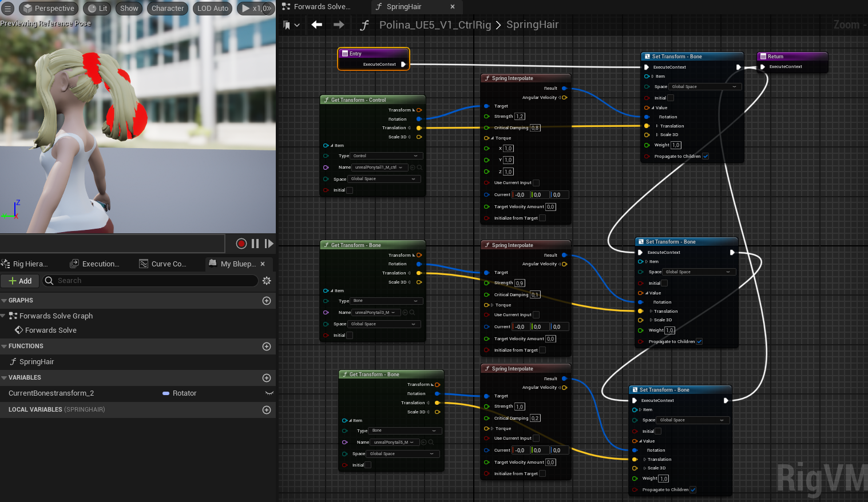Image resolution: width=868 pixels, height=502 pixels.
Task: Uncheck Propagate to Children on bottom Set Transform
Action: pyautogui.click(x=693, y=489)
